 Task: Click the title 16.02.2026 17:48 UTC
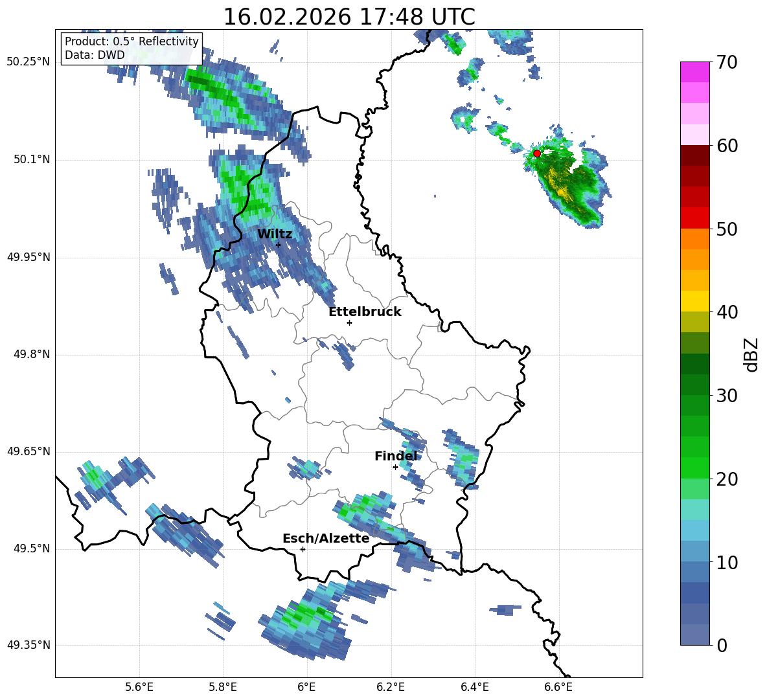tap(349, 17)
